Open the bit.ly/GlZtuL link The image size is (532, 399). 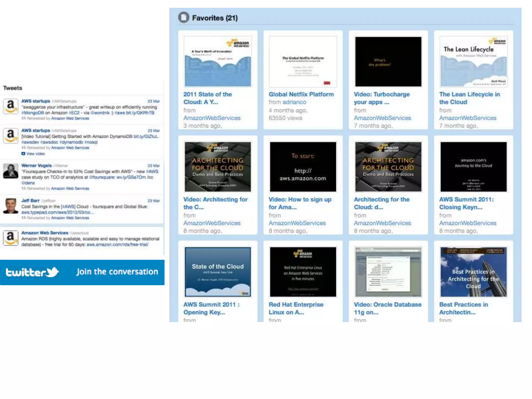pos(146,136)
